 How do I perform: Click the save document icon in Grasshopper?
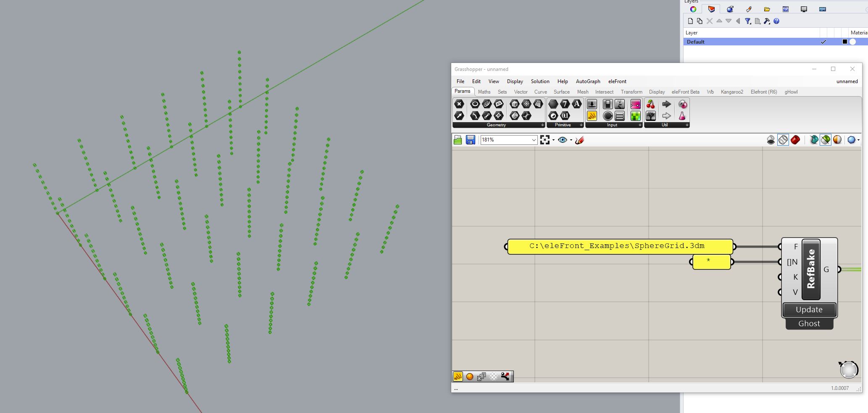pyautogui.click(x=470, y=140)
